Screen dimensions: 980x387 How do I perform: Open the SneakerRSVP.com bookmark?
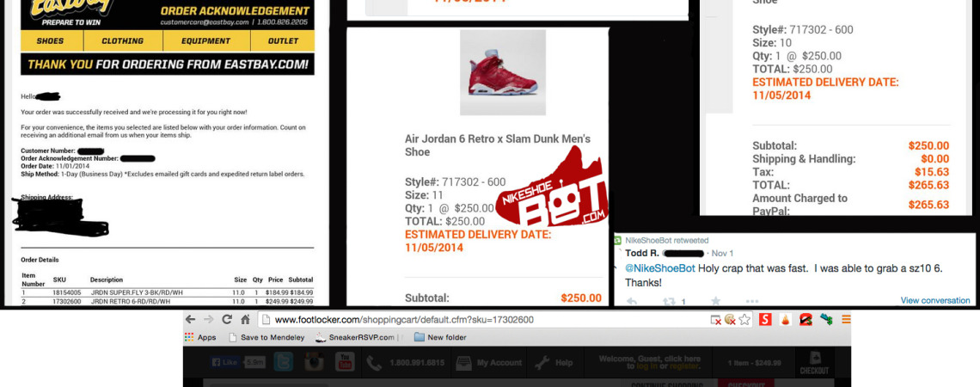point(354,337)
